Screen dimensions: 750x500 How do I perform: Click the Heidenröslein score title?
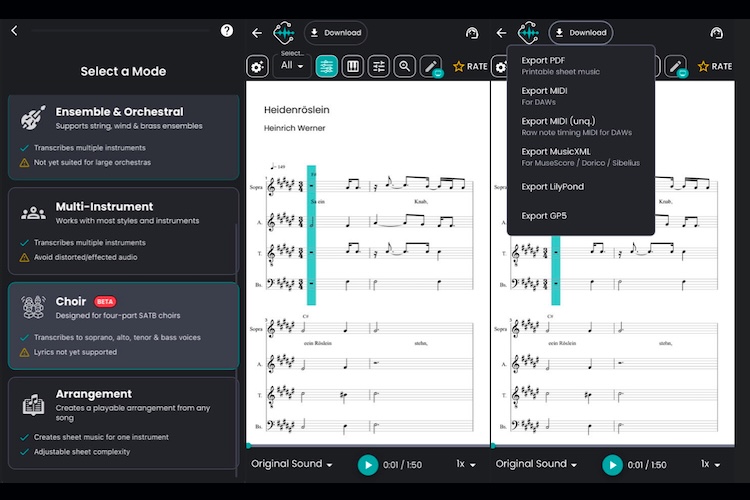pyautogui.click(x=297, y=110)
